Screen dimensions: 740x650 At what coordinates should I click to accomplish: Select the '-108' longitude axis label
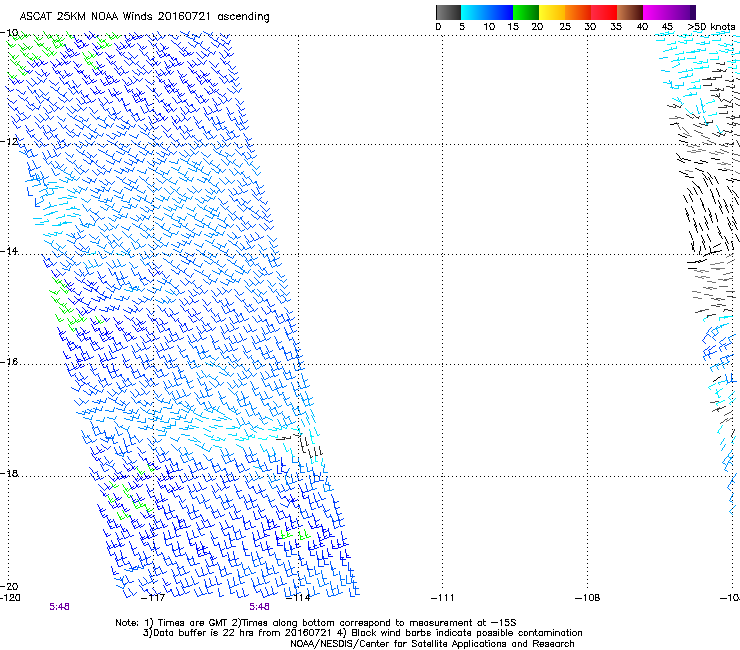(x=588, y=598)
